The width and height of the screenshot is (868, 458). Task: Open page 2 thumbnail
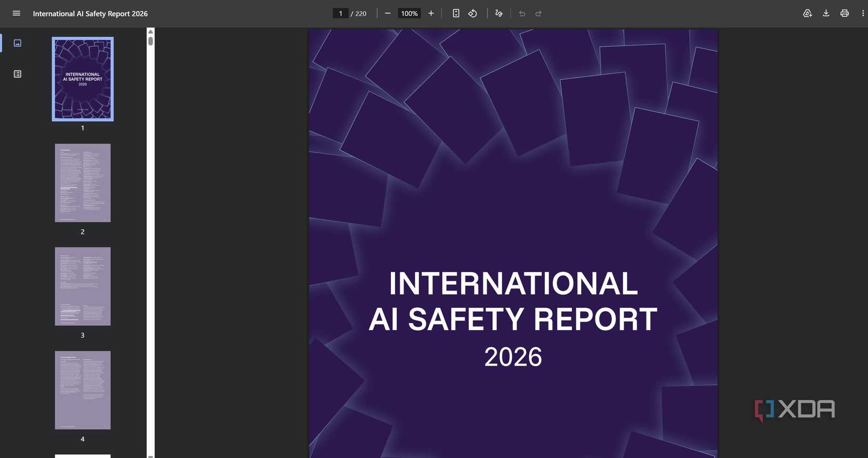click(83, 183)
